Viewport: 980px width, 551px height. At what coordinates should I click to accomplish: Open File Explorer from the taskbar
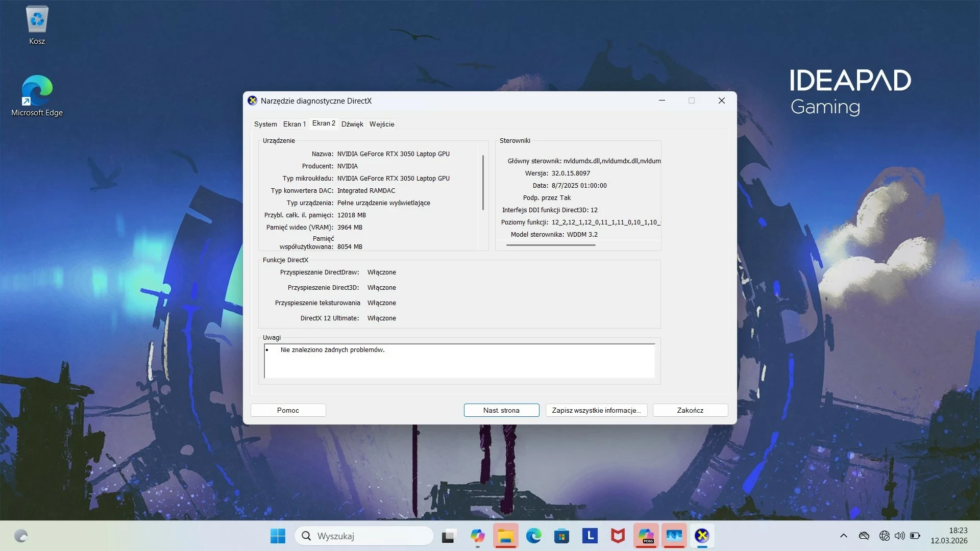click(506, 536)
